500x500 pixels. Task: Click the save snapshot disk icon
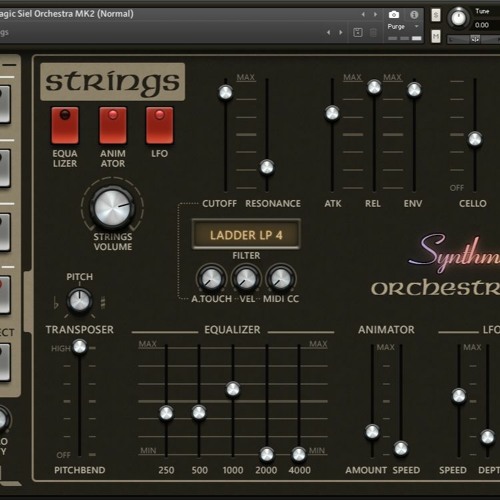pos(358,32)
